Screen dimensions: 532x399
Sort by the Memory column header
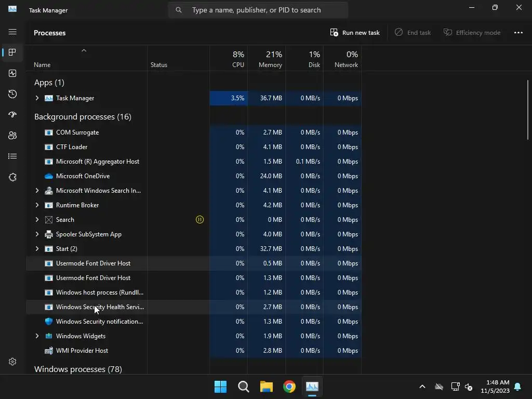[x=267, y=58]
